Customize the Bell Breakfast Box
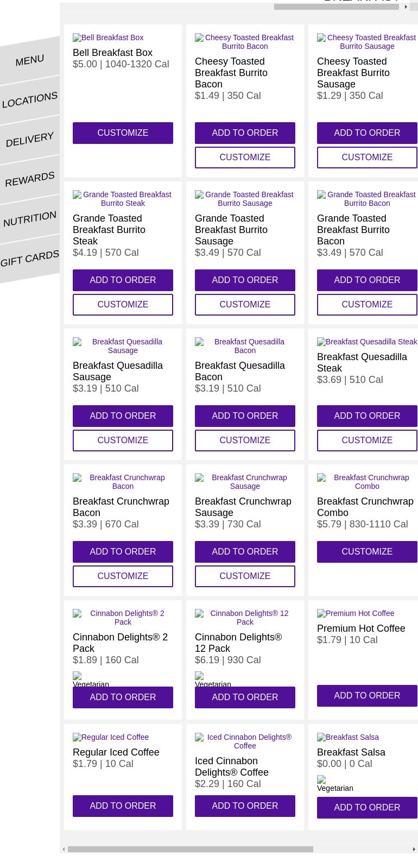This screenshot has height=868, width=418. (x=123, y=133)
